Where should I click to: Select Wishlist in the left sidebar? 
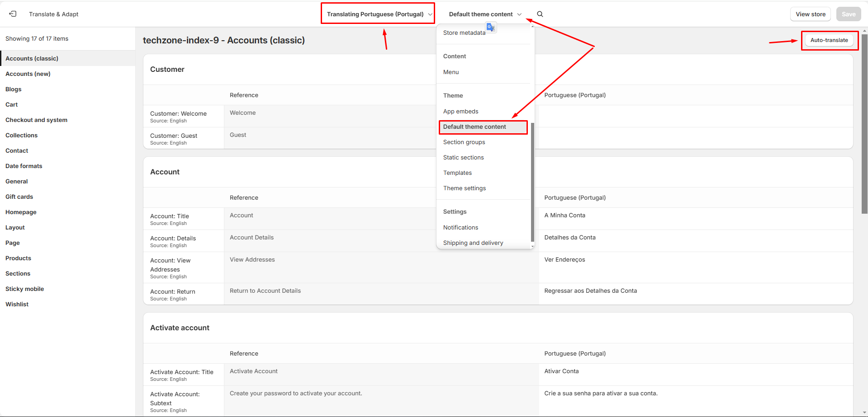pyautogui.click(x=17, y=305)
